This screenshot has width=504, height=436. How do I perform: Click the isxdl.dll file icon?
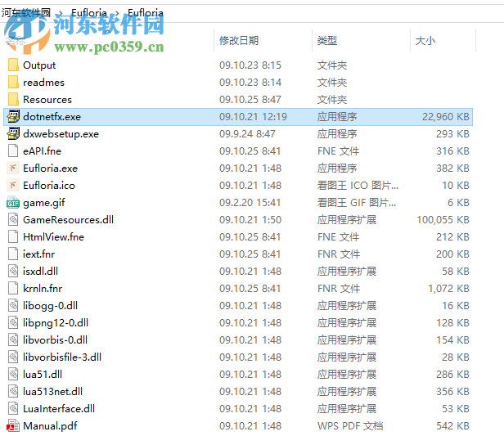click(x=13, y=272)
